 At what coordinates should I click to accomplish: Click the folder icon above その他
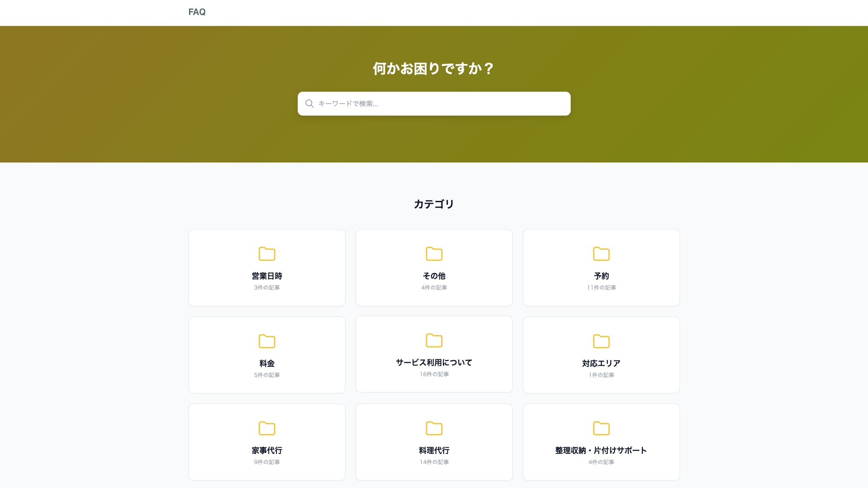434,254
